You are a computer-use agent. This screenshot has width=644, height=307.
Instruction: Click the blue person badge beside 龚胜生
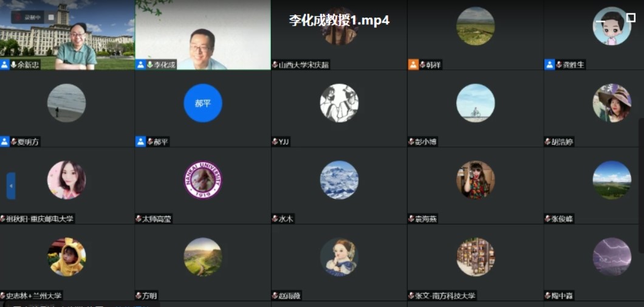coord(549,64)
